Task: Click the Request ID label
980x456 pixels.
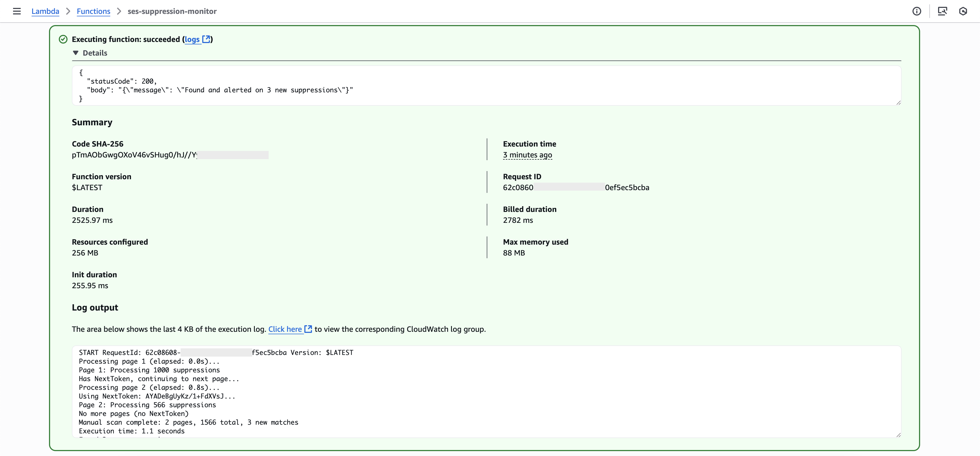Action: [522, 177]
